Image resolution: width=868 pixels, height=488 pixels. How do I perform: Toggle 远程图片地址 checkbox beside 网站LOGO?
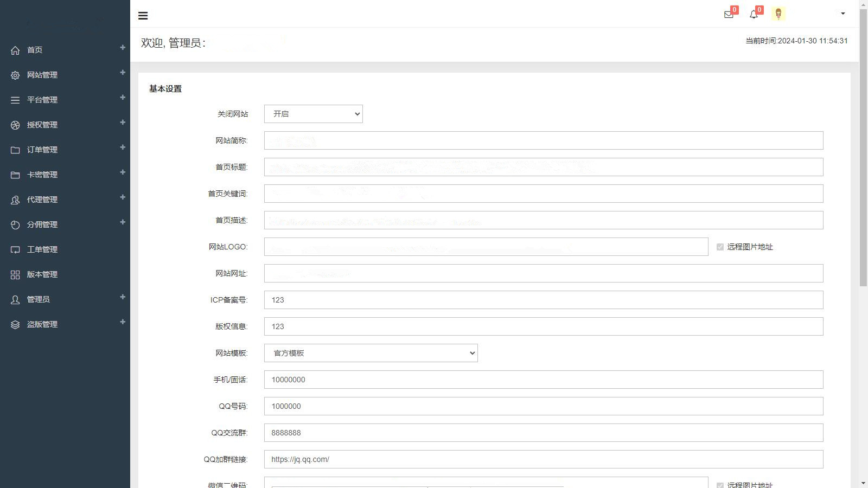click(x=720, y=247)
